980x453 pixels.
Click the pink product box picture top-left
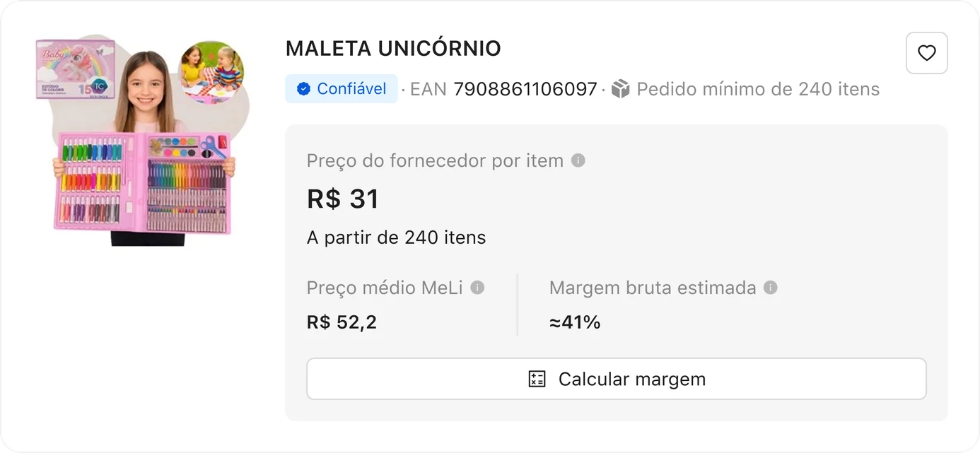pyautogui.click(x=76, y=69)
